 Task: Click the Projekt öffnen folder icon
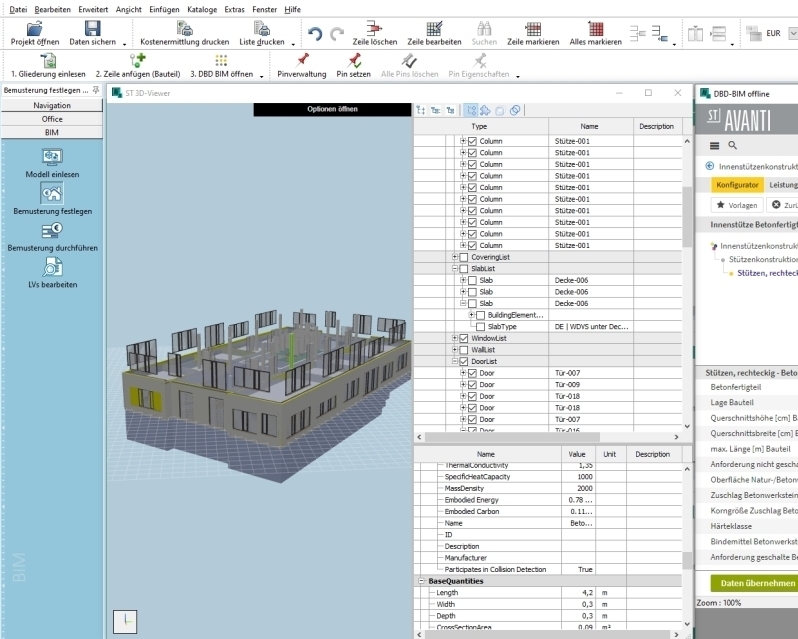point(34,29)
